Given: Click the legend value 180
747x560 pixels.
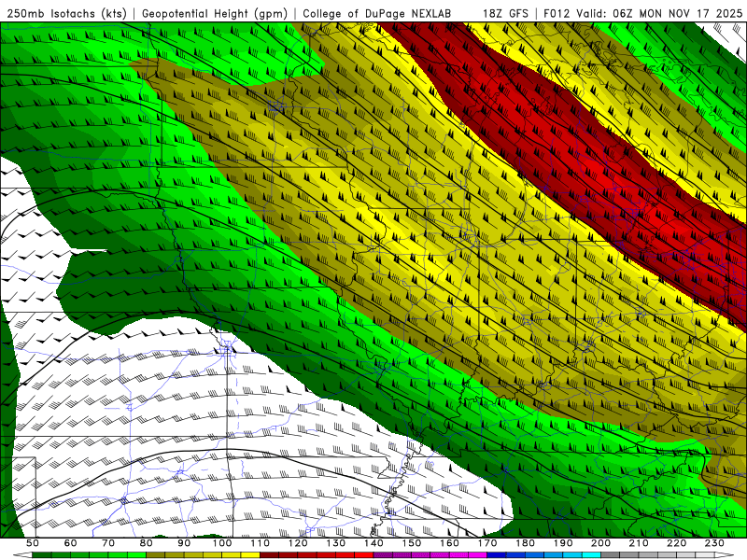Looking at the screenshot, I should pyautogui.click(x=525, y=543).
